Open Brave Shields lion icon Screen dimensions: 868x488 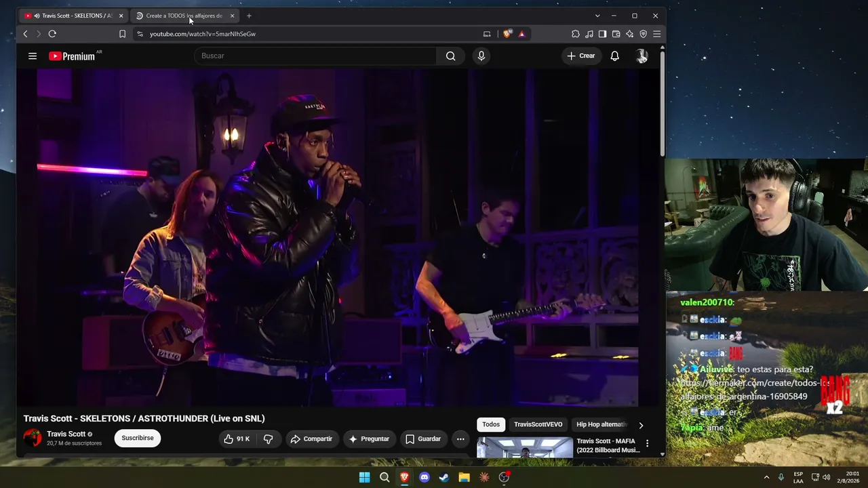click(x=507, y=34)
